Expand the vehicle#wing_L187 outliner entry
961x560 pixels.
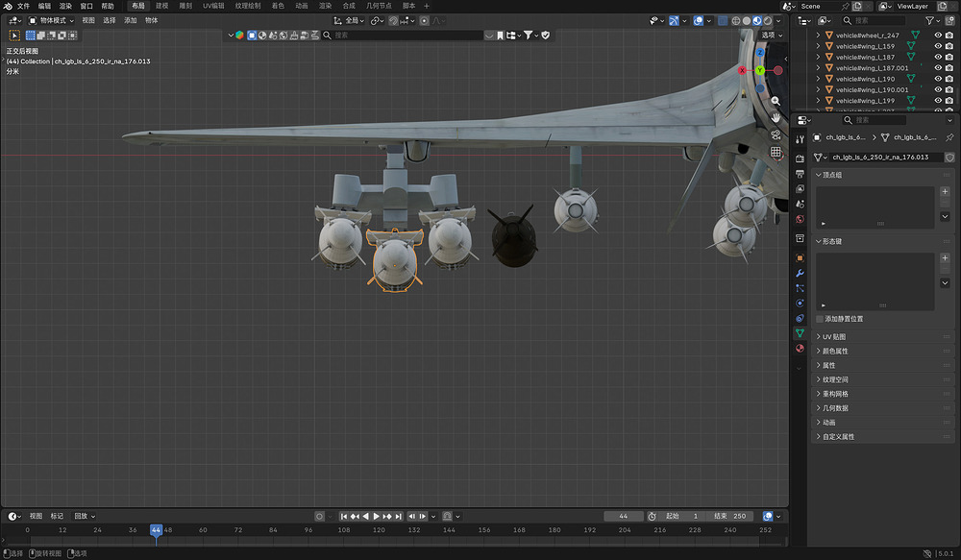point(818,58)
